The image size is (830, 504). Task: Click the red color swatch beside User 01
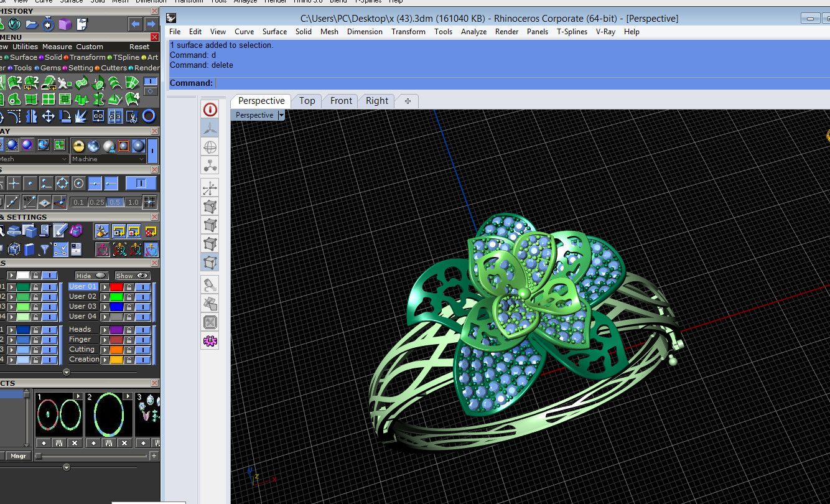tap(116, 287)
